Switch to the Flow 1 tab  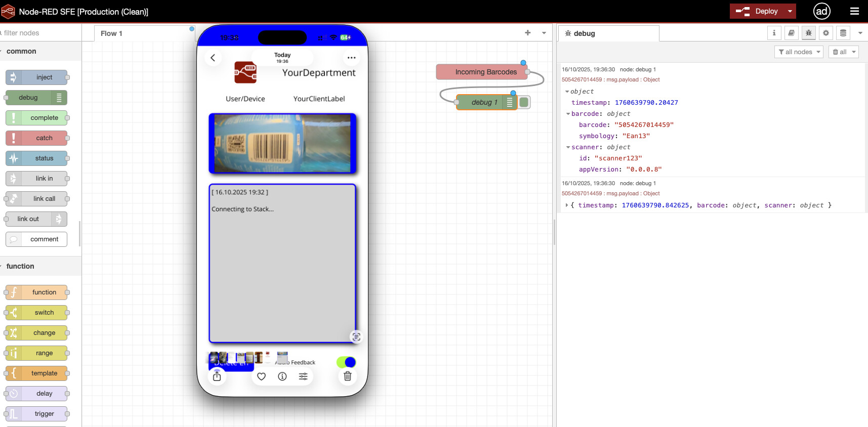(x=144, y=33)
